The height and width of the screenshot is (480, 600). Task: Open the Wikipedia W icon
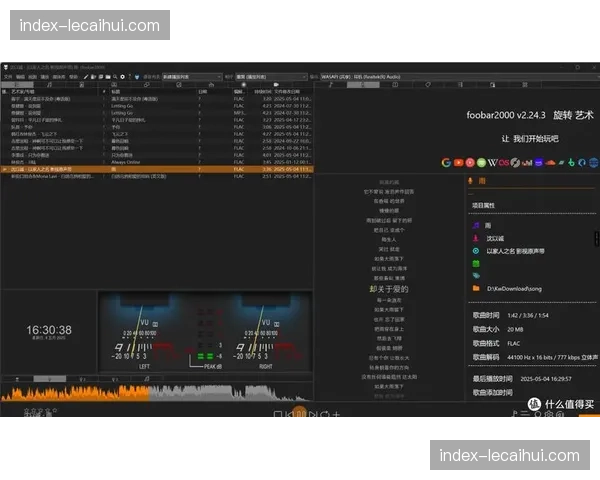point(492,162)
